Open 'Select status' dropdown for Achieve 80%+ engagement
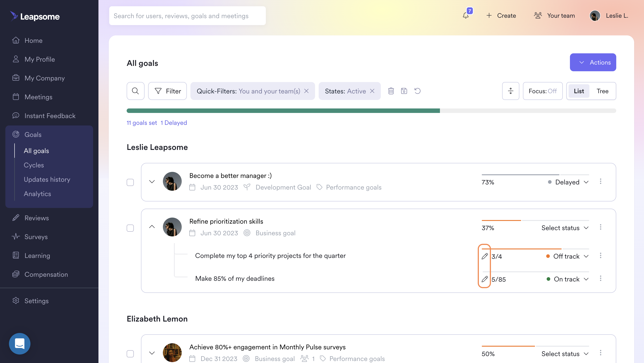 [x=565, y=354]
